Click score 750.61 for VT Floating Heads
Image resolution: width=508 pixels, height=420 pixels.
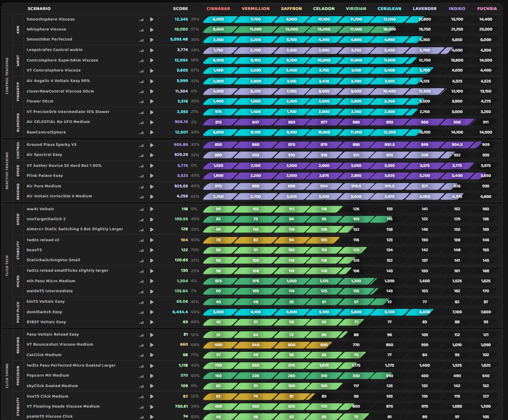pos(182,406)
